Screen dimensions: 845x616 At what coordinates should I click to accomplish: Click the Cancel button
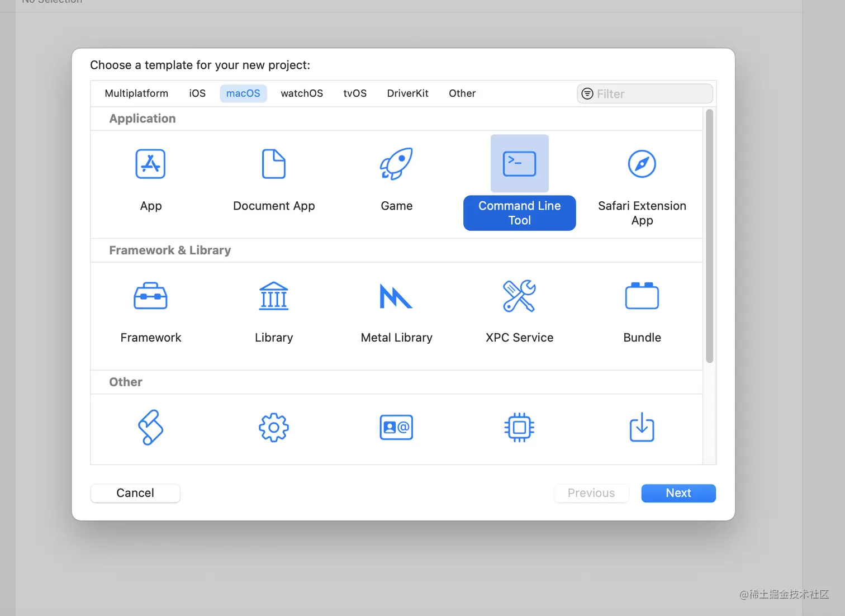(135, 493)
